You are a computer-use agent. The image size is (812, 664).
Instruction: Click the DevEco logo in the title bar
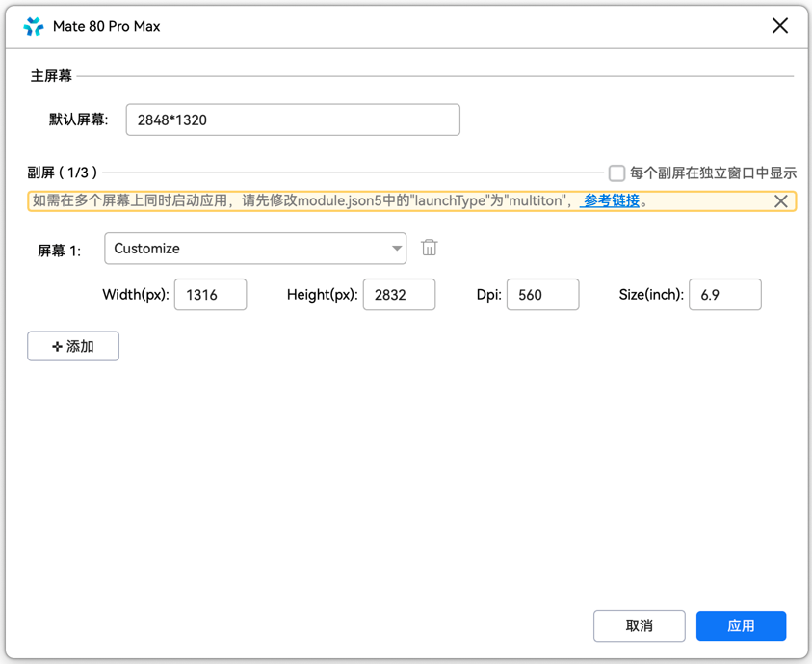pyautogui.click(x=34, y=26)
